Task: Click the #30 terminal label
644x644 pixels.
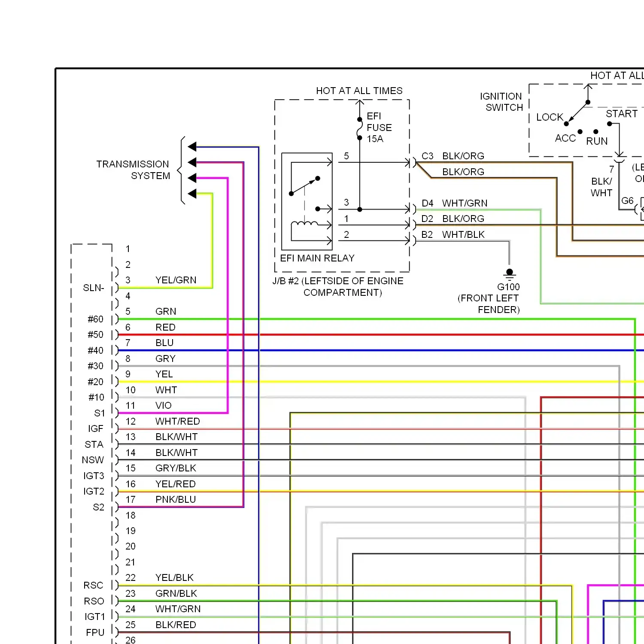Action: pos(95,366)
